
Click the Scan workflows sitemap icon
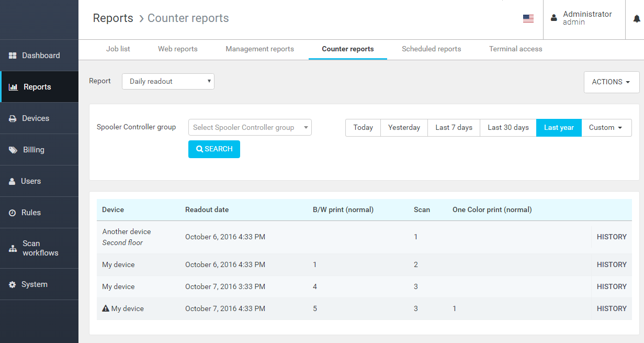13,249
